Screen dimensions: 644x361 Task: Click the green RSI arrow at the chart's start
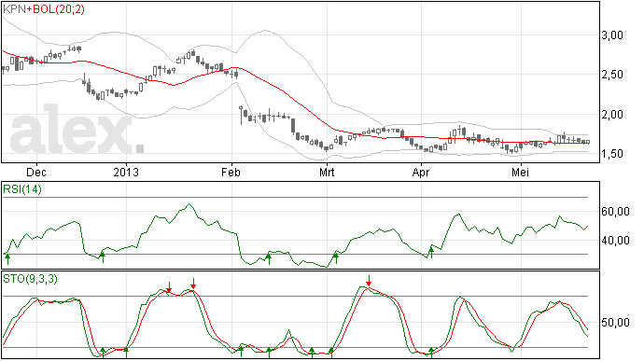click(7, 258)
